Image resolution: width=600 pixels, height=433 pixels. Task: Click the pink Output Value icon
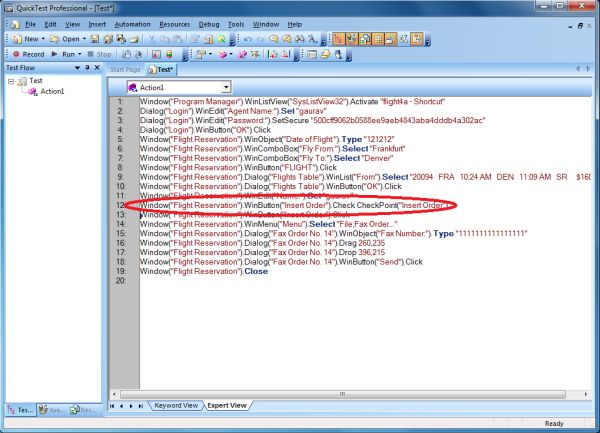pyautogui.click(x=222, y=55)
